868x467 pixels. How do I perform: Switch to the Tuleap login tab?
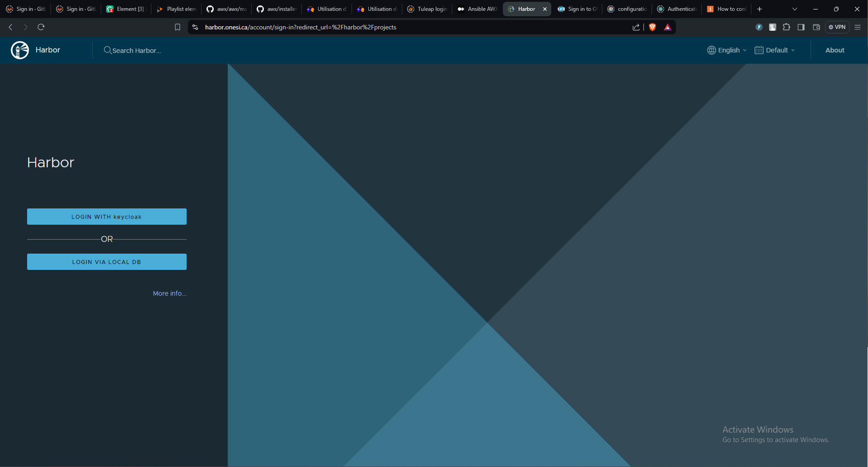[x=427, y=9]
